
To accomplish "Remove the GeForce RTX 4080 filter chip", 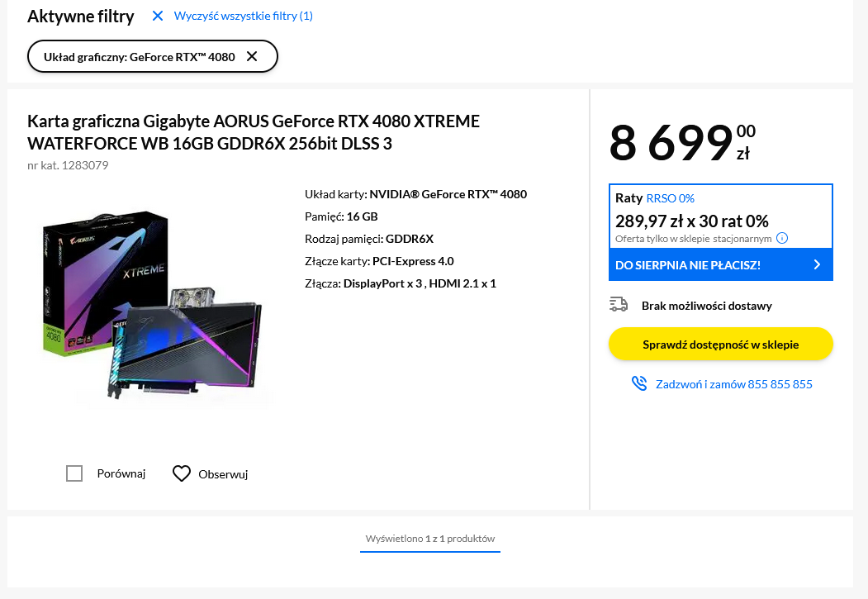I will (252, 57).
